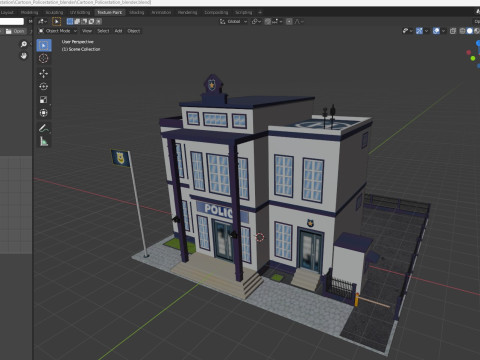This screenshot has width=480, height=360.
Task: Choose the Set new selection mode icon
Action: [70, 22]
